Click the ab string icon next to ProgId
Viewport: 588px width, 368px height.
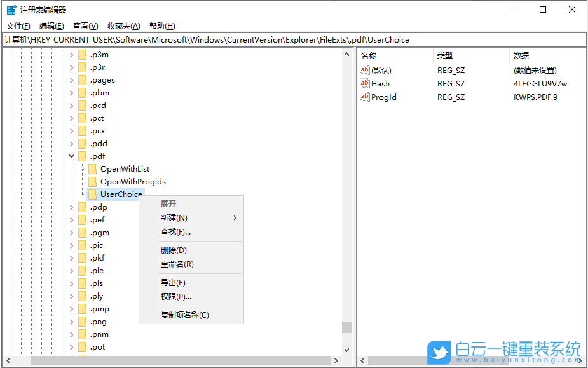(365, 97)
